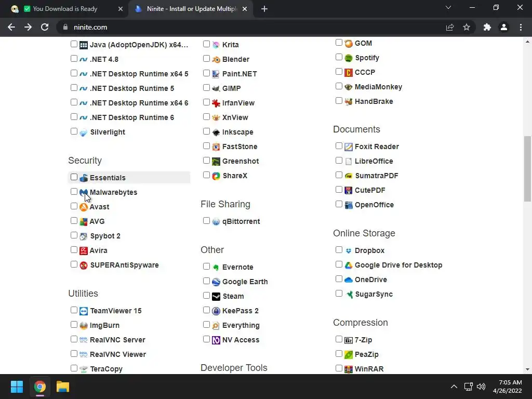Screen dimensions: 532x399
Task: Tick the PeaZip checkbox
Action: click(339, 353)
